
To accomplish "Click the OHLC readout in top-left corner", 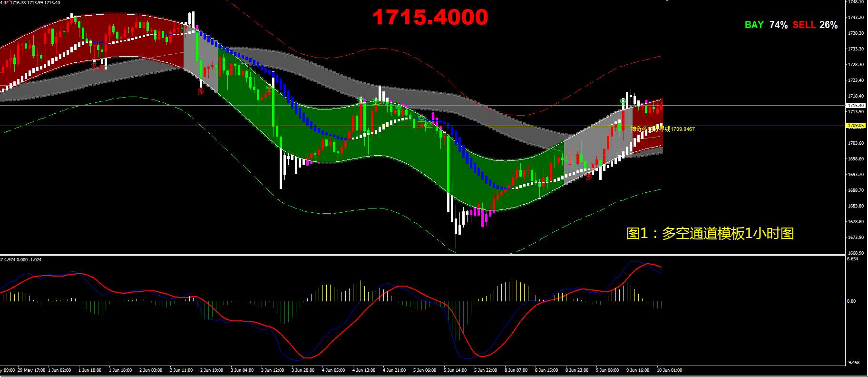I will point(30,3).
